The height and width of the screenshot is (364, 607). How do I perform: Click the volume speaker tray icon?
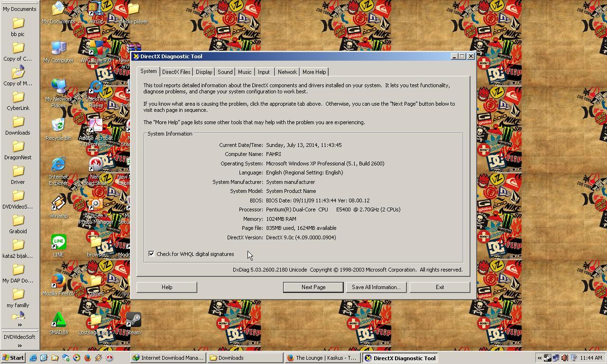(564, 358)
